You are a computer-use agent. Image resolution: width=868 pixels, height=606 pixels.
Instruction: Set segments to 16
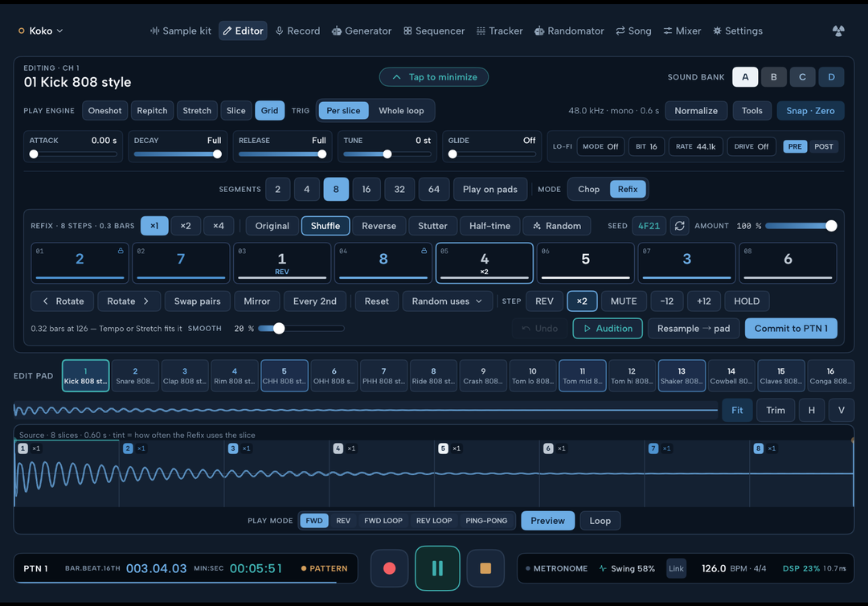(x=366, y=189)
